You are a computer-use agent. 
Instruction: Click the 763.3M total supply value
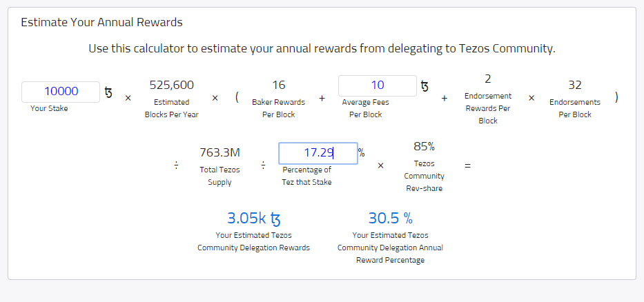pyautogui.click(x=219, y=152)
